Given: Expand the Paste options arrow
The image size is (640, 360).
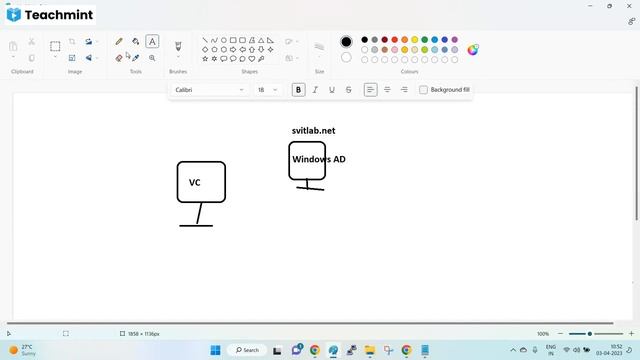Looking at the screenshot, I should 13,57.
